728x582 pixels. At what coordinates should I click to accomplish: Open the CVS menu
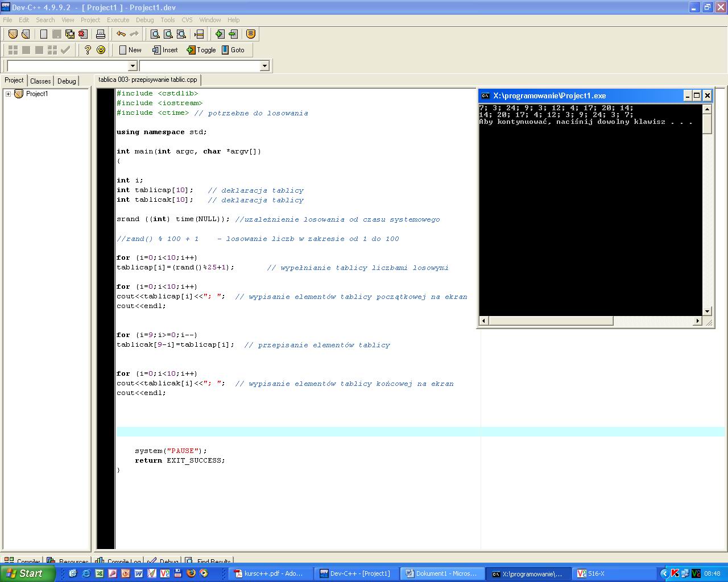tap(187, 20)
